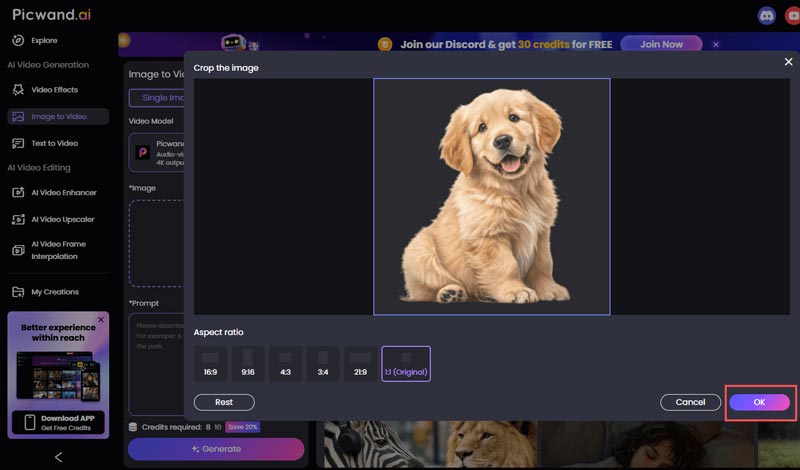Screen dimensions: 800x470
Task: Go to Video Effects in sidebar
Action: coord(54,90)
